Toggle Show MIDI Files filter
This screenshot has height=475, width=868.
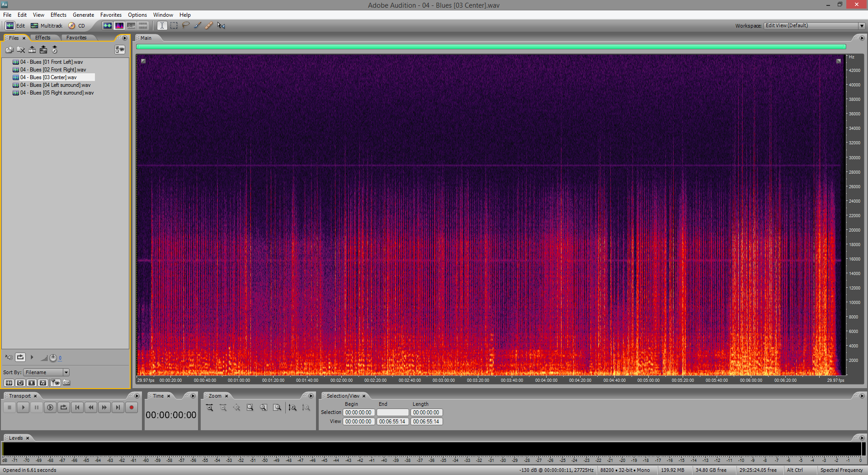click(43, 383)
